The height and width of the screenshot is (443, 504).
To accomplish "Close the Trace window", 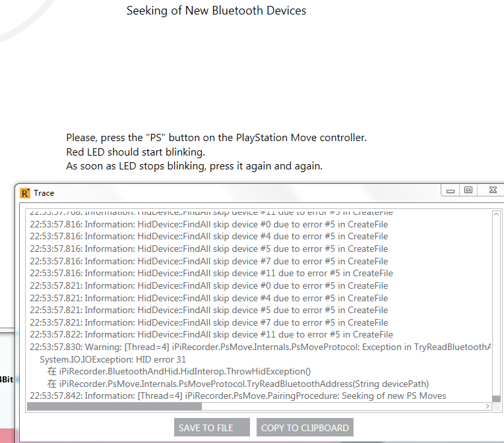I will point(493,190).
